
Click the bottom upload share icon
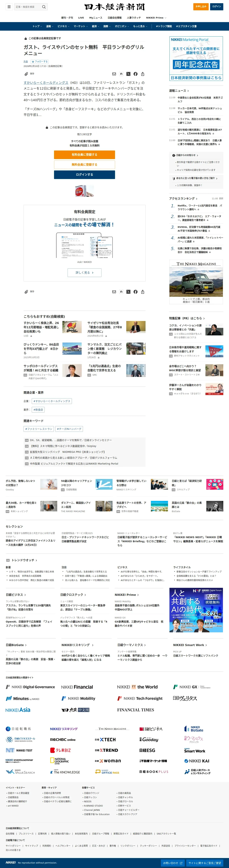click(x=143, y=292)
